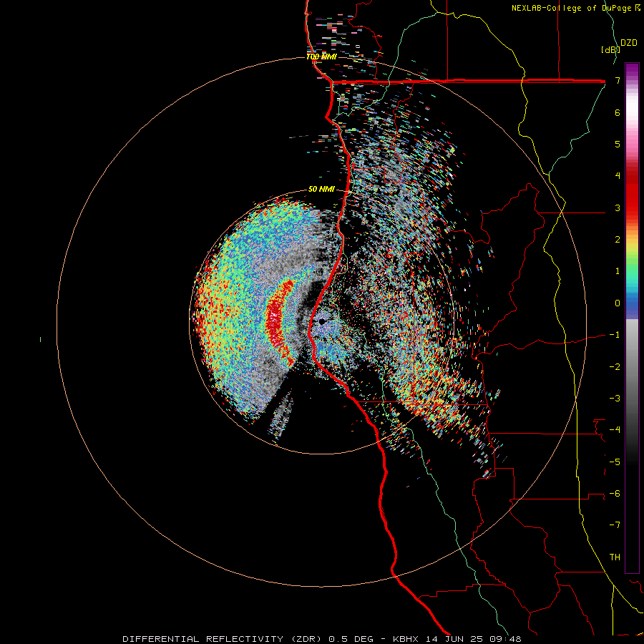
Task: Click the 50 NMI range ring label
Action: pos(321,190)
